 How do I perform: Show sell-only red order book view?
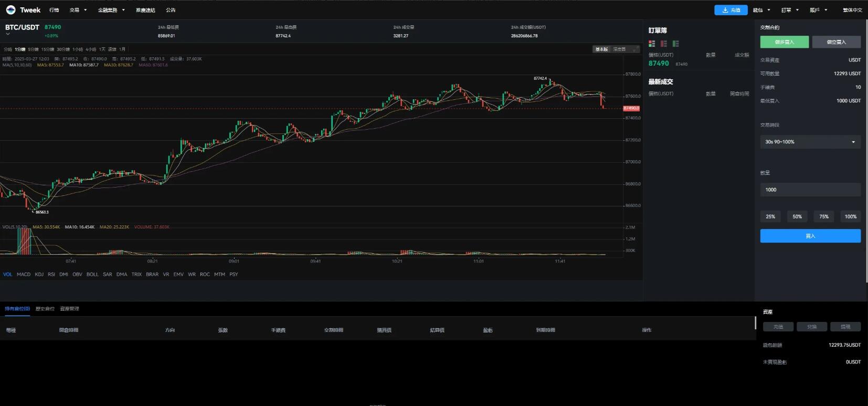tap(664, 44)
